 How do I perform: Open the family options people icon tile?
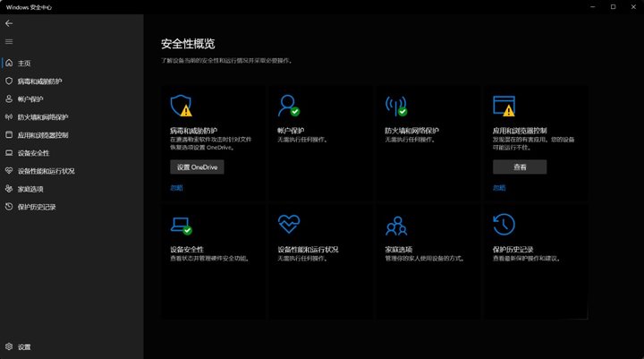pyautogui.click(x=395, y=224)
